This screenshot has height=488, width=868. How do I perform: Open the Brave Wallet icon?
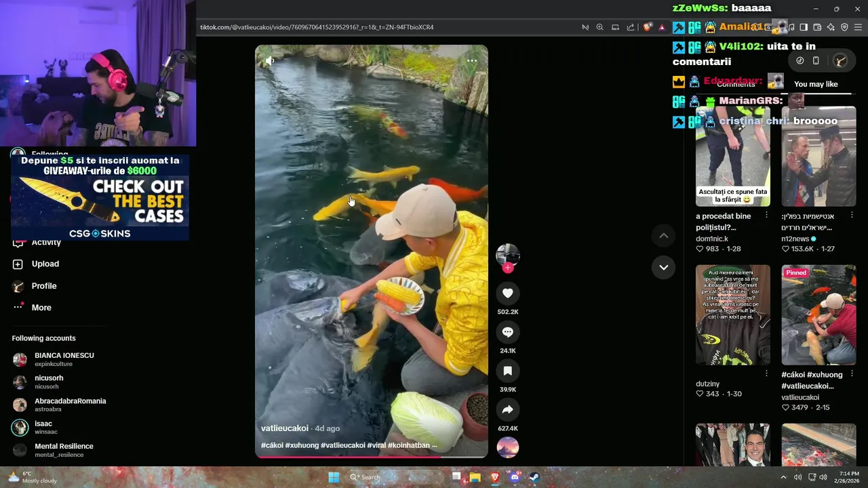point(817,27)
